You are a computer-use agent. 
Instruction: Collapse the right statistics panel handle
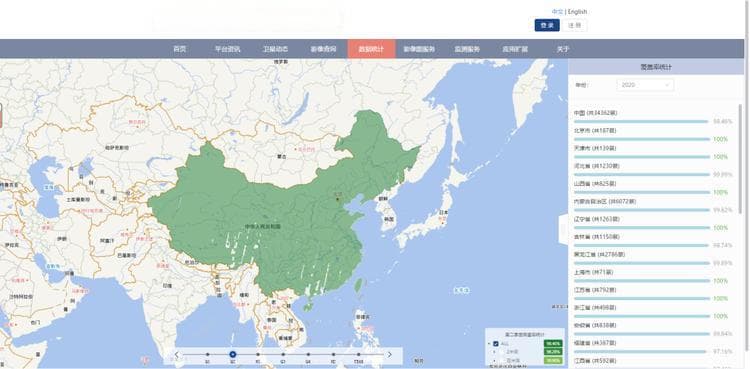[563, 230]
